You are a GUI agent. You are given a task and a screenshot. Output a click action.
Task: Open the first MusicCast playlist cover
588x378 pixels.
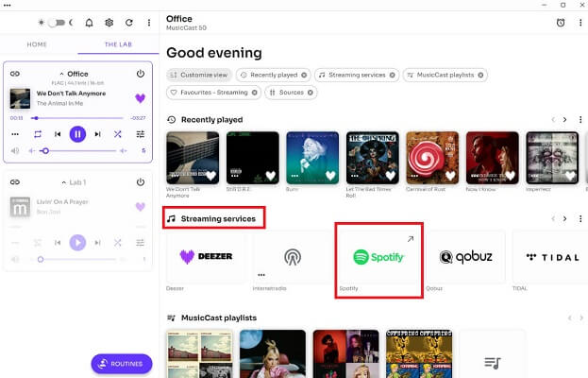(200, 354)
